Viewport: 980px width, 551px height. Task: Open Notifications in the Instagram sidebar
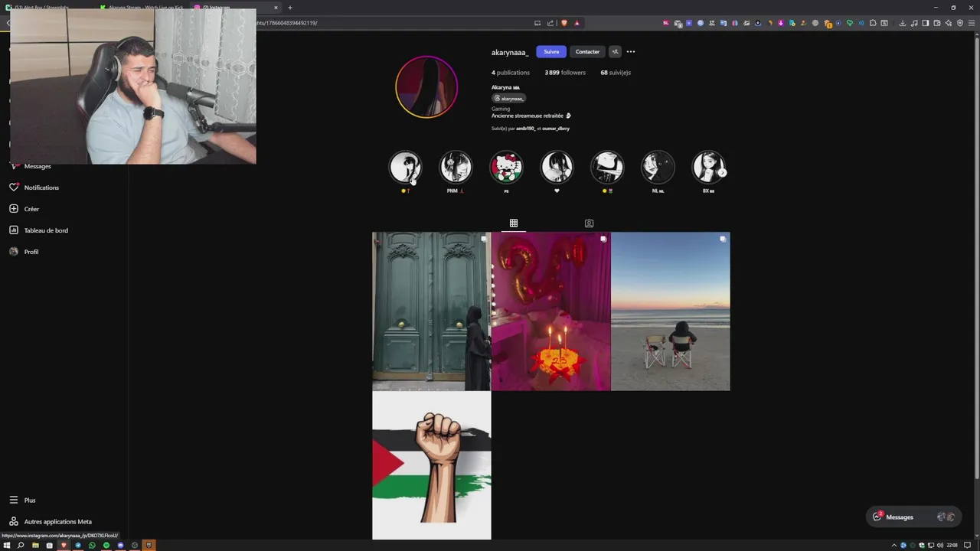coord(34,187)
